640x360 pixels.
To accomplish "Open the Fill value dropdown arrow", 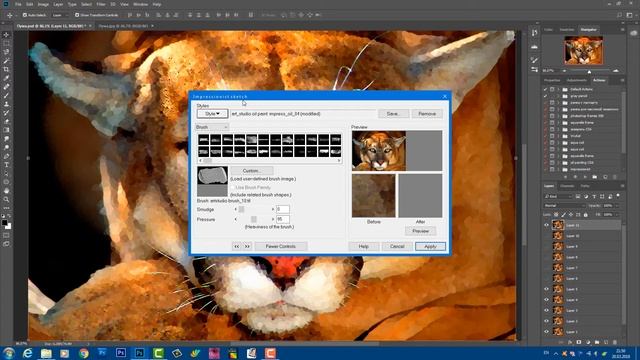I will point(618,215).
